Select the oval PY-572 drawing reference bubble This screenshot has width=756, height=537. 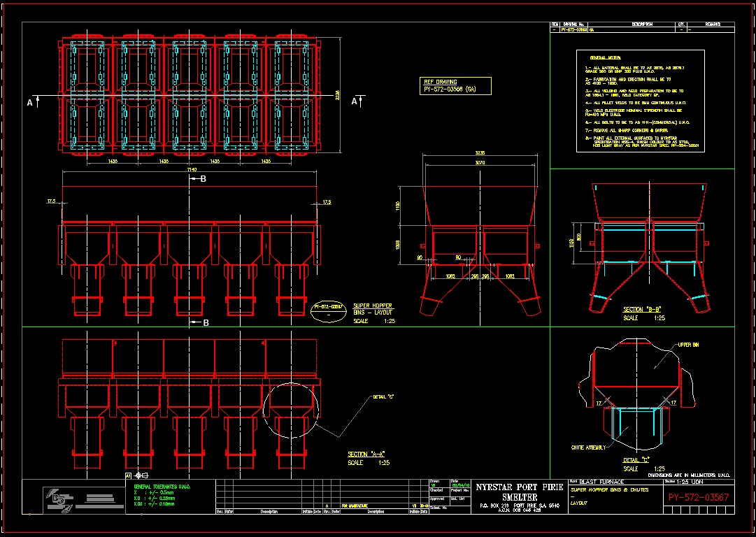pos(327,310)
